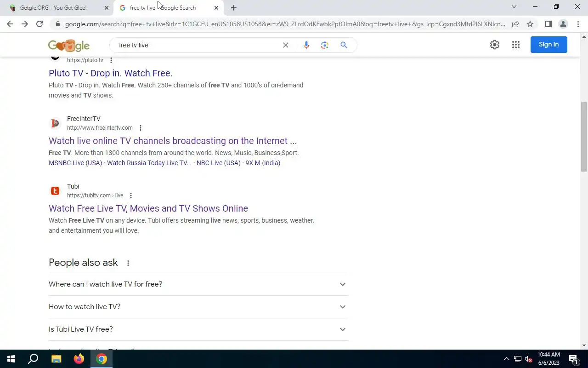Open 'Watch Free Live TV, Movies' Tubi result
588x368 pixels.
[x=148, y=208]
